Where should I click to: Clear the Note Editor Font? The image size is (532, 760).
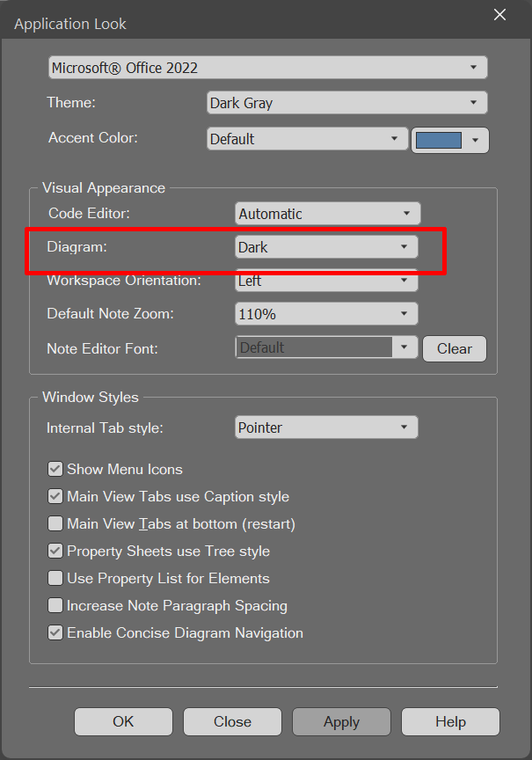454,348
